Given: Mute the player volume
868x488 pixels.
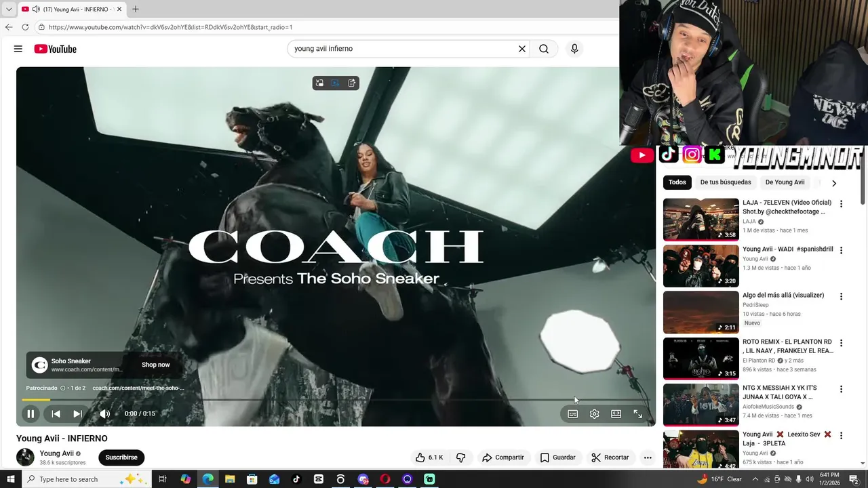Looking at the screenshot, I should [105, 413].
